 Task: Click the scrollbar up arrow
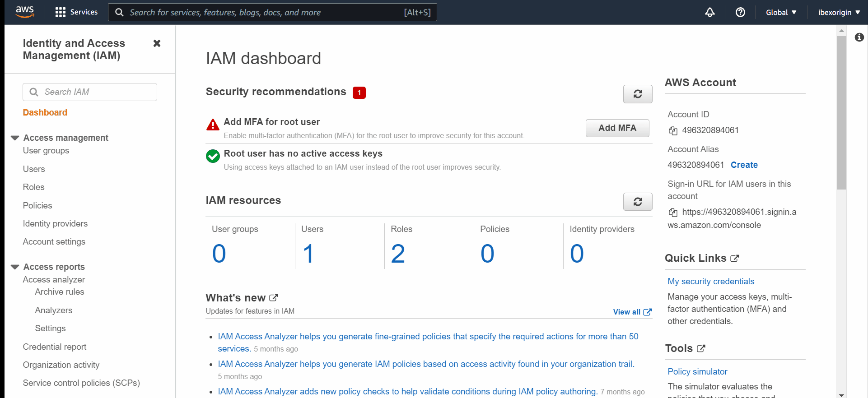click(841, 31)
